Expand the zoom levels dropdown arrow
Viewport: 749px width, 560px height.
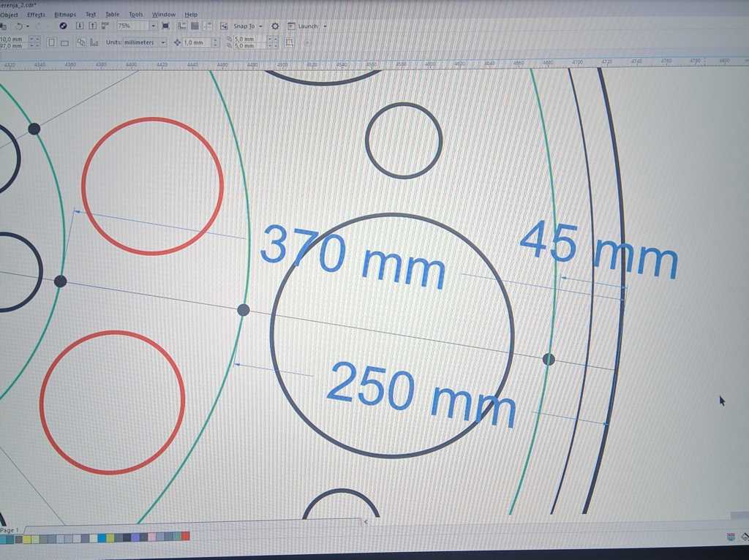[x=154, y=26]
